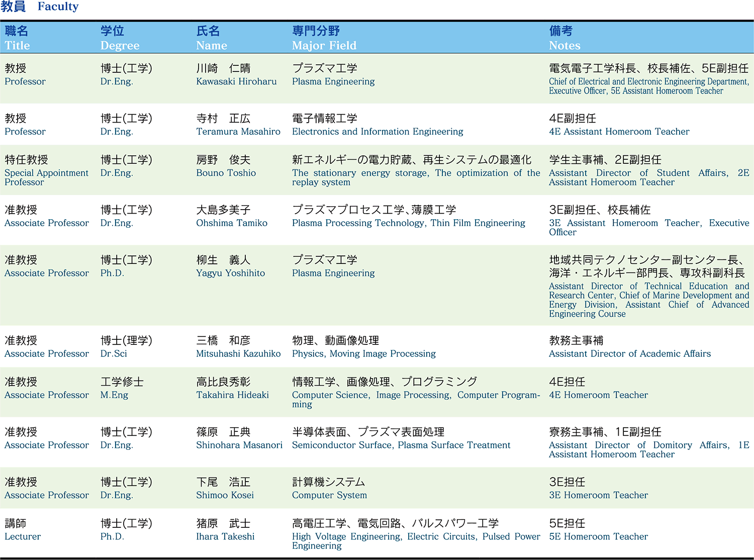This screenshot has width=754, height=560.
Task: Click 'Ph.D.' degree in Yagyu row
Action: pos(112,273)
